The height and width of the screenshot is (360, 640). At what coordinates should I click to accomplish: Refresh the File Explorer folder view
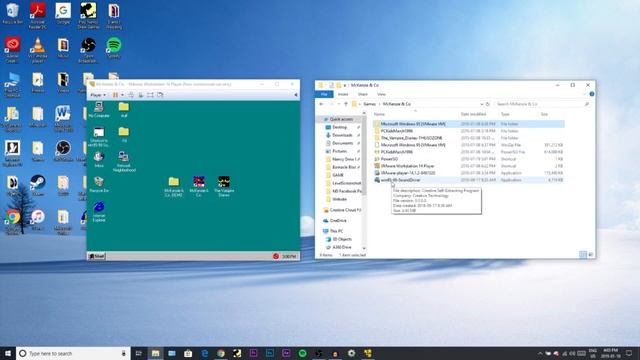[x=487, y=104]
